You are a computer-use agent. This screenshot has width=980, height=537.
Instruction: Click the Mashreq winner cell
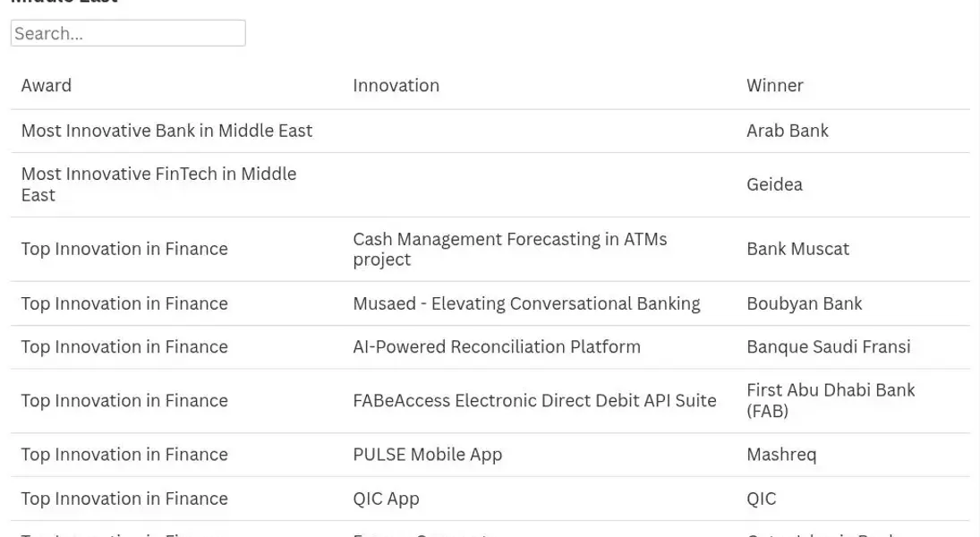781,455
